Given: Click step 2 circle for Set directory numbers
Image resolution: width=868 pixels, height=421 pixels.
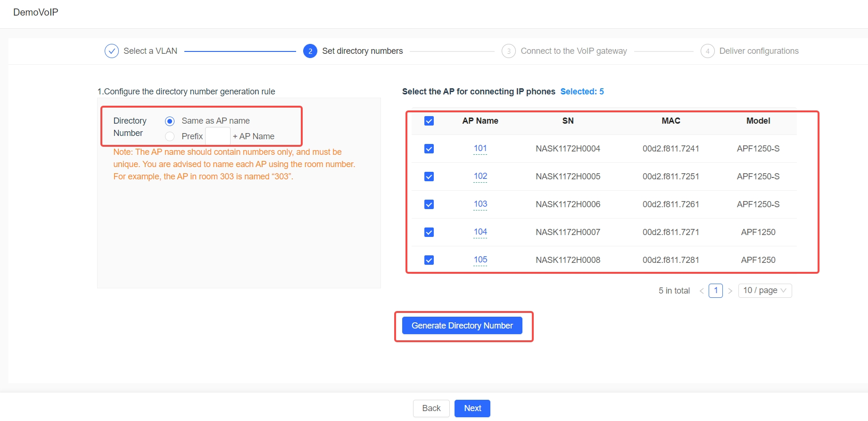Looking at the screenshot, I should click(x=310, y=51).
